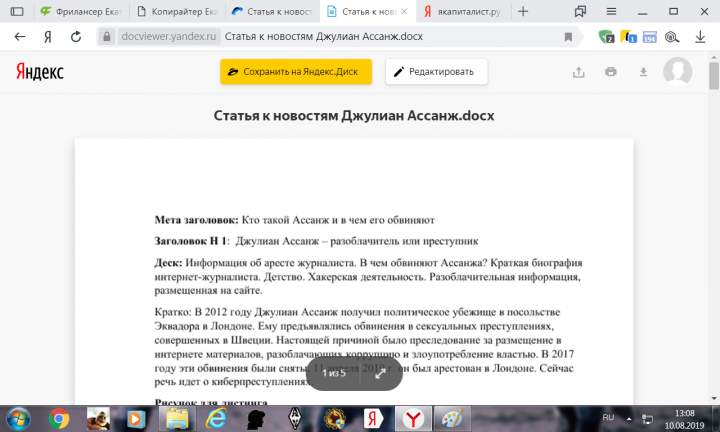Open the red Яндекс taskbar icon

(x=374, y=419)
